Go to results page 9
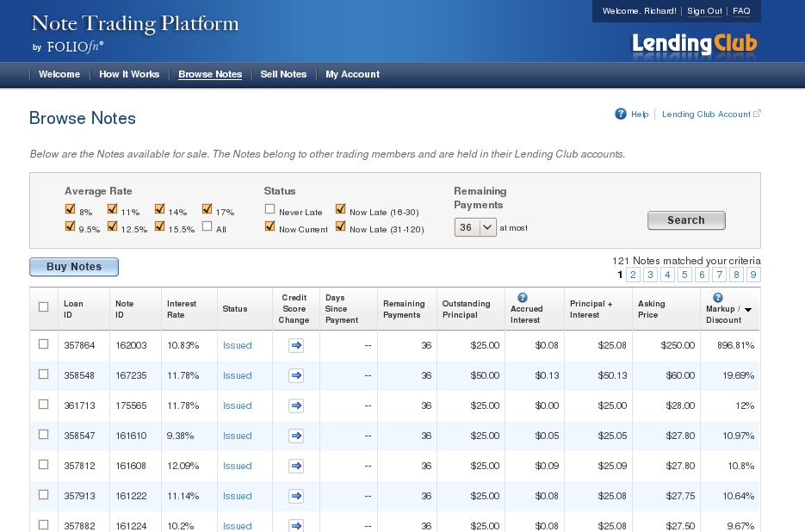Image resolution: width=805 pixels, height=532 pixels. [753, 275]
